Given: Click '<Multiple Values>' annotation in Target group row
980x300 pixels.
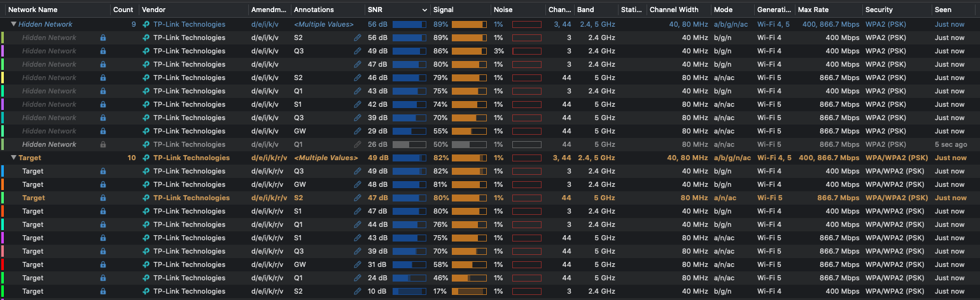Looking at the screenshot, I should pos(326,158).
